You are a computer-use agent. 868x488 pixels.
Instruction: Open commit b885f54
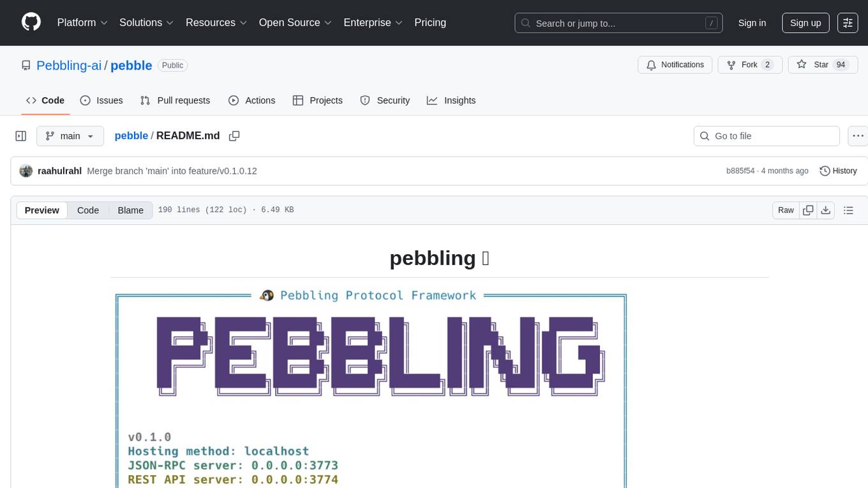pyautogui.click(x=740, y=171)
